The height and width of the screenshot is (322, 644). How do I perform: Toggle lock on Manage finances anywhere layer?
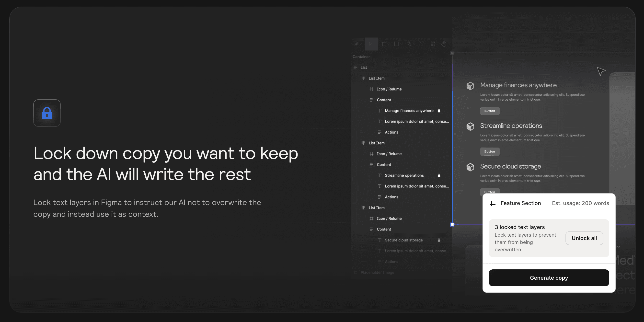439,111
